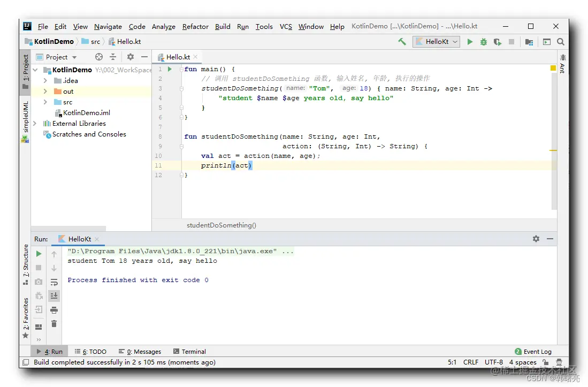Open the Refactor menu
Image resolution: width=588 pixels, height=387 pixels.
[195, 27]
